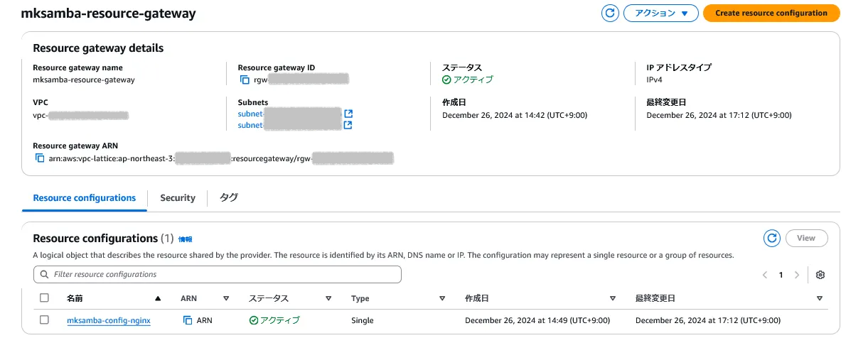Image resolution: width=868 pixels, height=360 pixels.
Task: Switch to the Security tab
Action: point(177,198)
